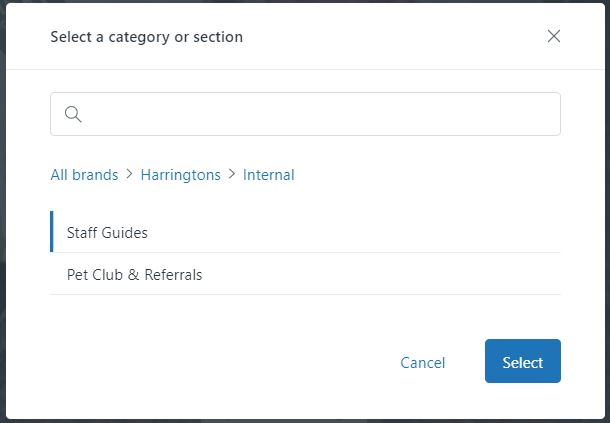Click empty space right of Internal breadcrumb
Image resolution: width=610 pixels, height=423 pixels.
[430, 175]
